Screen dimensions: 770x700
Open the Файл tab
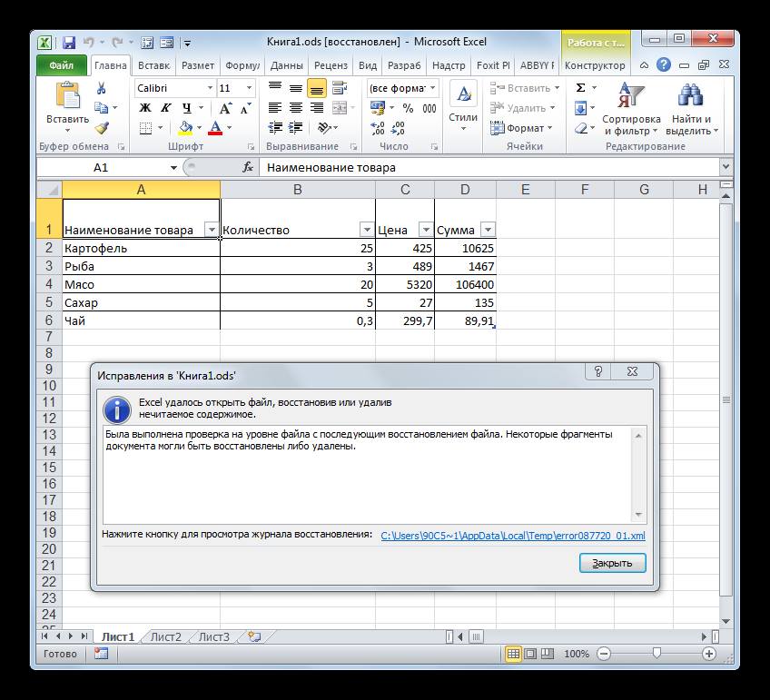pyautogui.click(x=62, y=65)
